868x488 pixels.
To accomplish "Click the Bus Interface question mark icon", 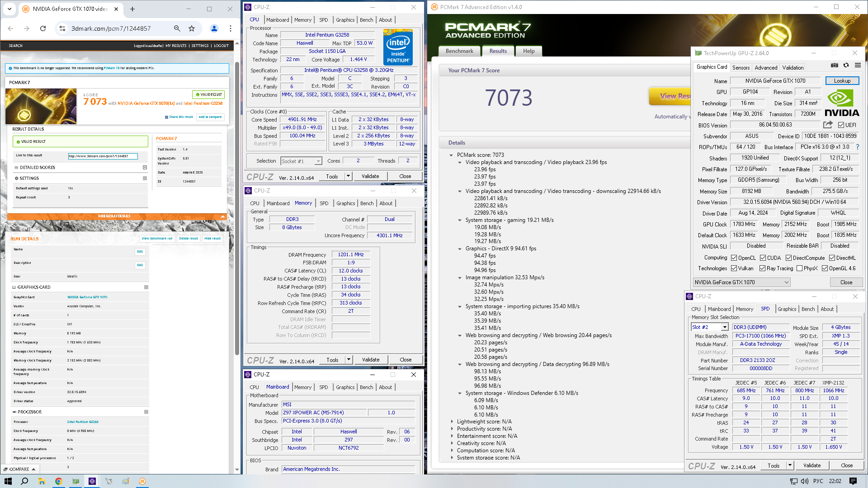I will click(858, 147).
